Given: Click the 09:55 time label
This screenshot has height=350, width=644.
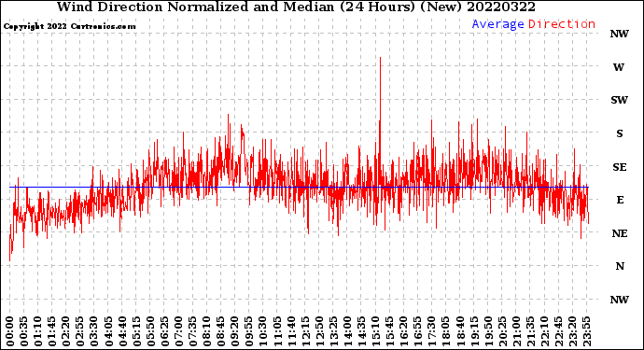Looking at the screenshot, I should click(248, 331).
